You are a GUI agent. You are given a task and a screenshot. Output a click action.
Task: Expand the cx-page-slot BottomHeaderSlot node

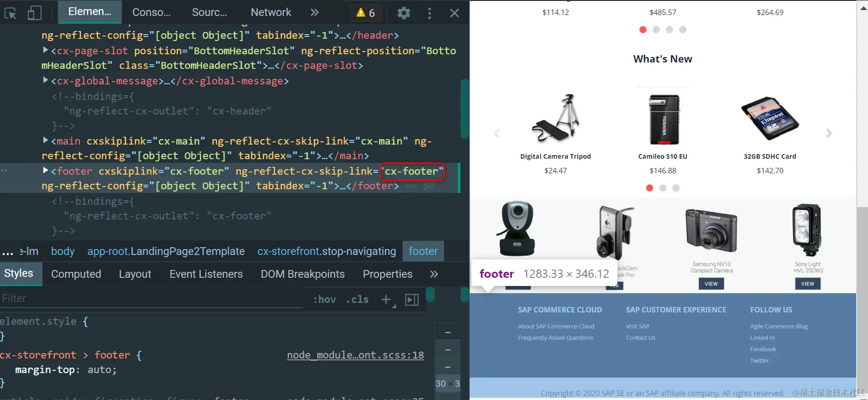(x=45, y=50)
